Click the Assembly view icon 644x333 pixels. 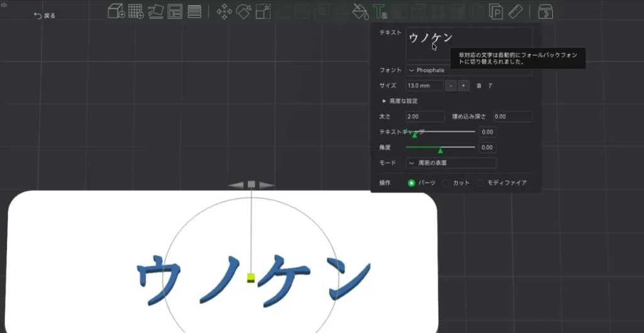tap(545, 11)
